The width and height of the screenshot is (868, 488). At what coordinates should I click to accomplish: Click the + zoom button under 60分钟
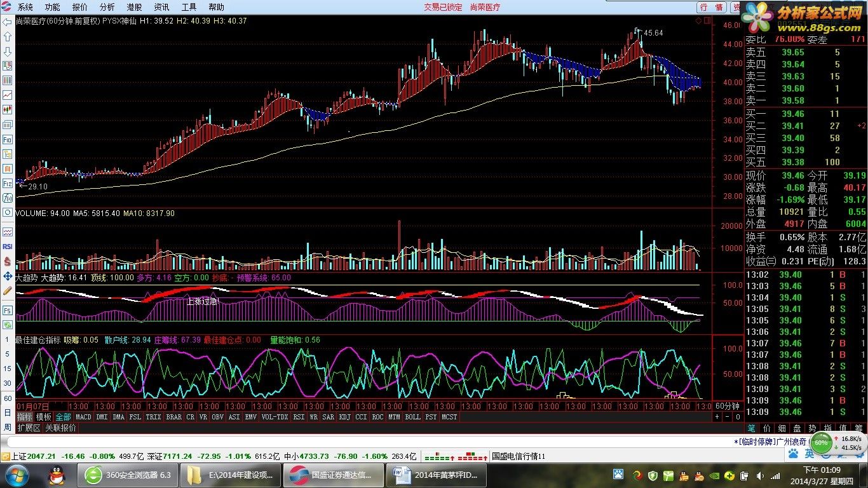(x=717, y=417)
